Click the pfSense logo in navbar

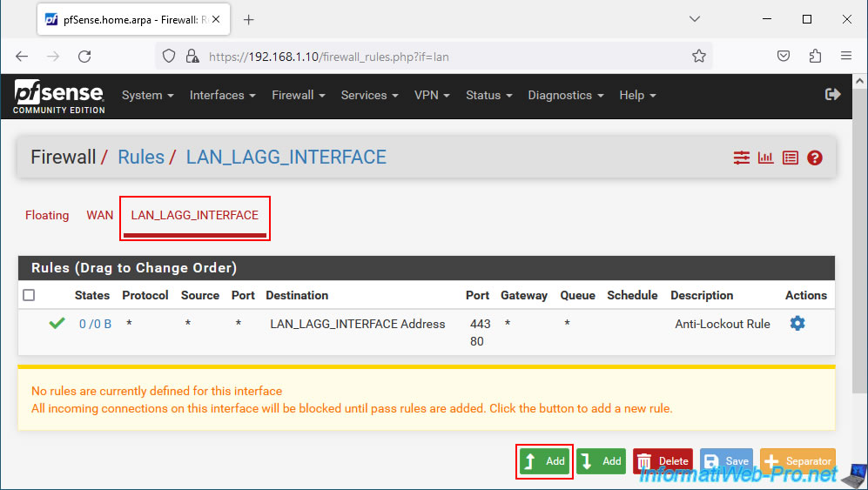(58, 97)
